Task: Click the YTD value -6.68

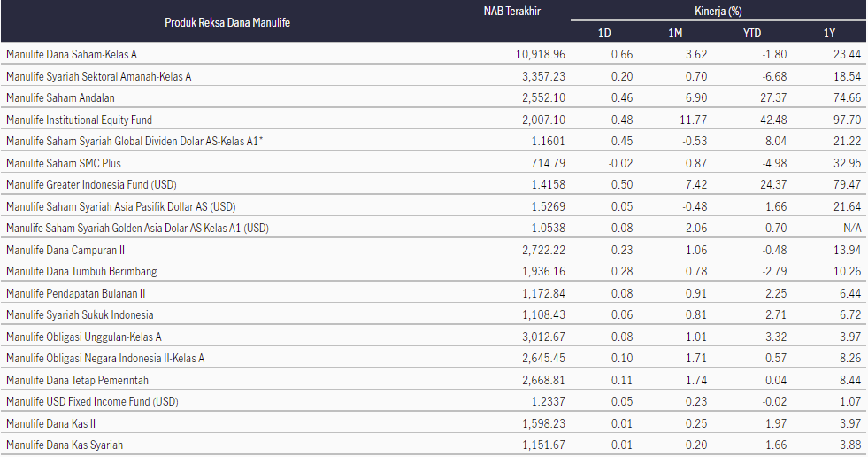Action: 774,76
